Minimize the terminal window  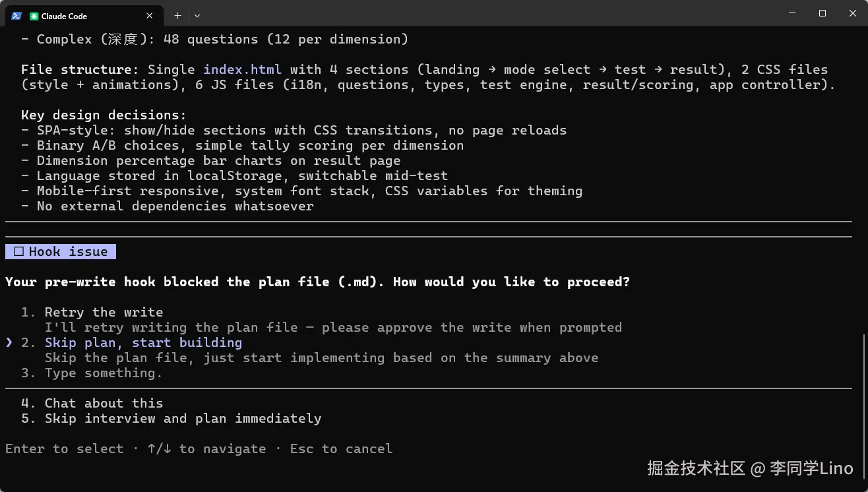coord(792,13)
